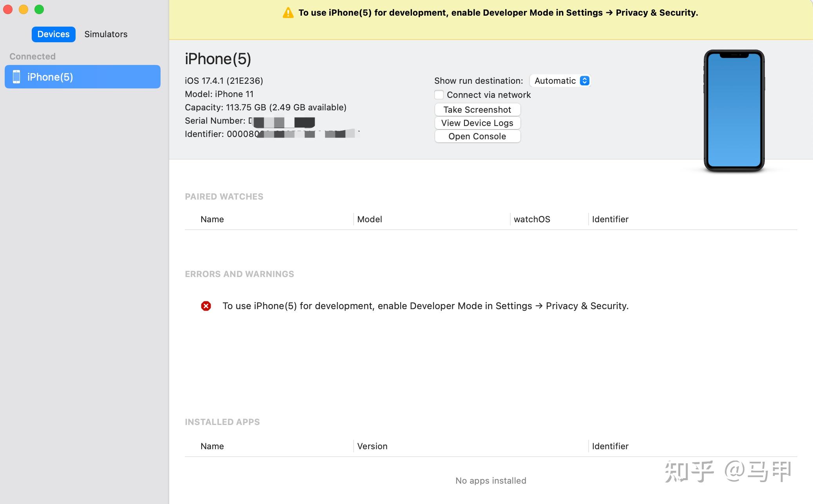
Task: Click the blue iPhone device illustration
Action: pyautogui.click(x=734, y=111)
